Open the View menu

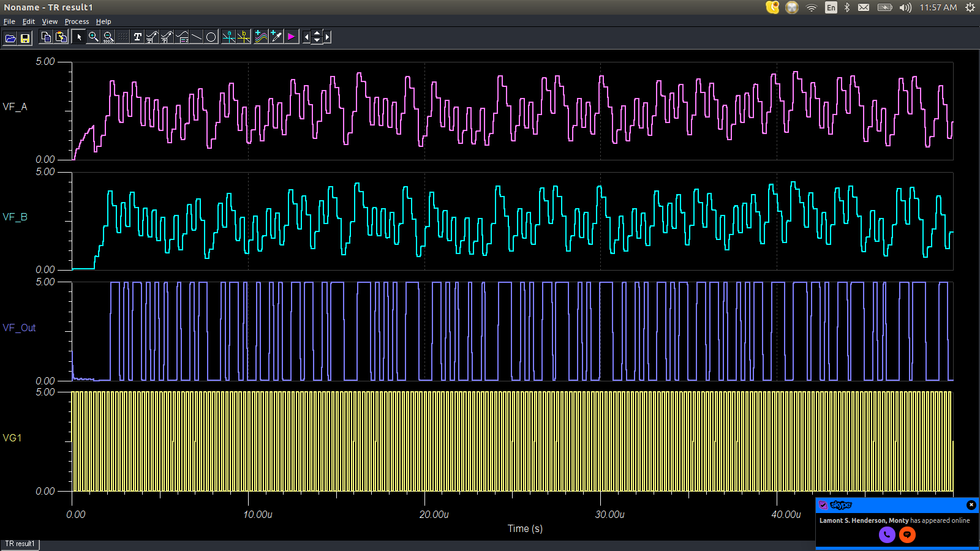click(50, 21)
